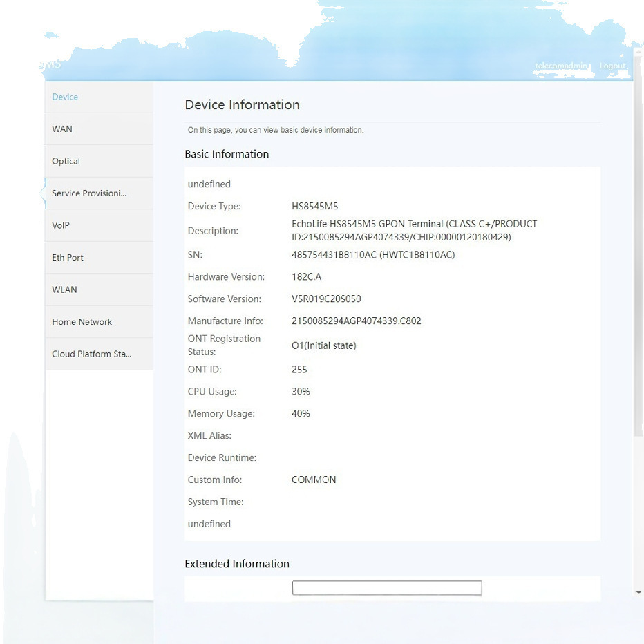
Task: Open the Home Network section
Action: (82, 322)
